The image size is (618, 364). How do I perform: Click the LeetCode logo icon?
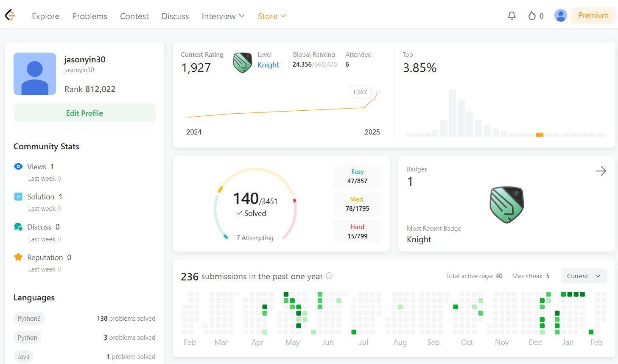coord(10,16)
